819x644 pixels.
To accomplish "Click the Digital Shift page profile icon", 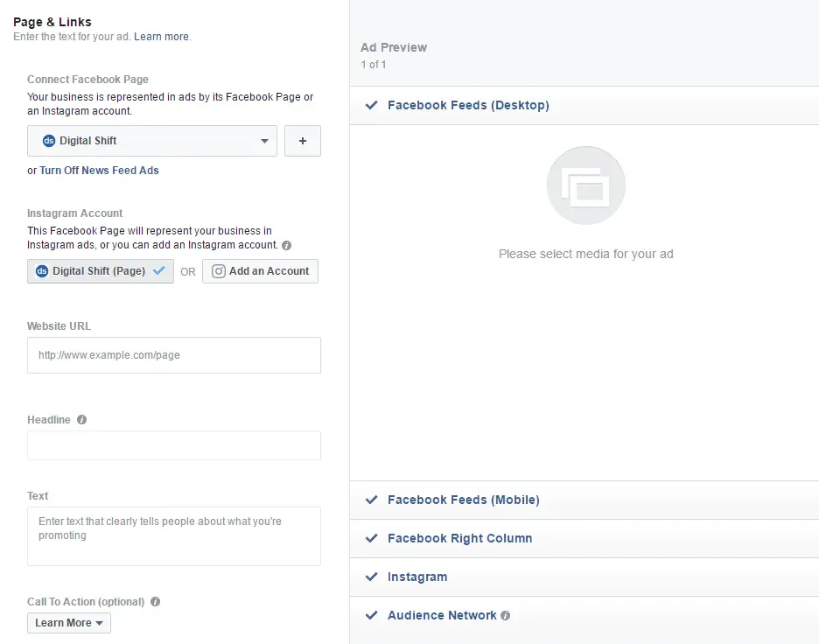I will [x=50, y=140].
